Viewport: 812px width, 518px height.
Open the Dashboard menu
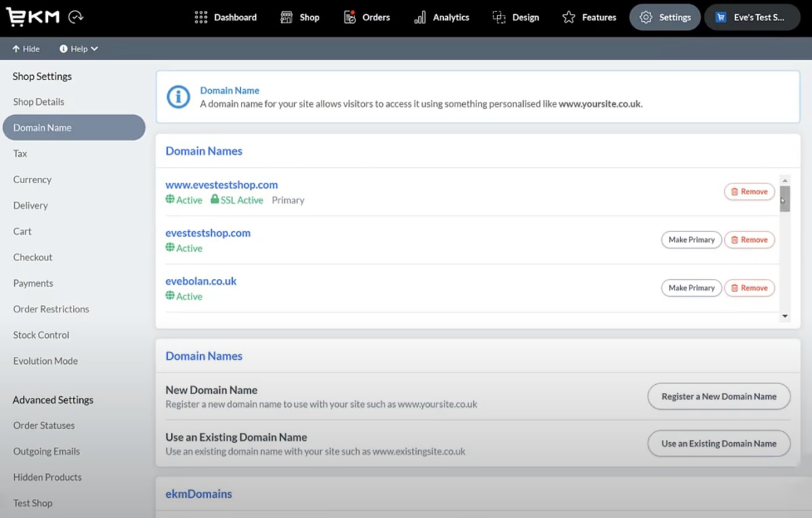tap(225, 18)
